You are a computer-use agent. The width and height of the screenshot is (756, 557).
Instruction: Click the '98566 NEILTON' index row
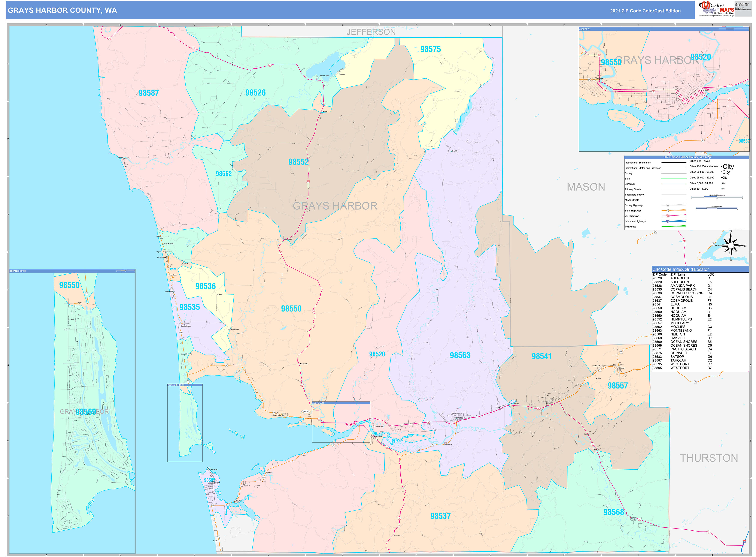tap(682, 334)
